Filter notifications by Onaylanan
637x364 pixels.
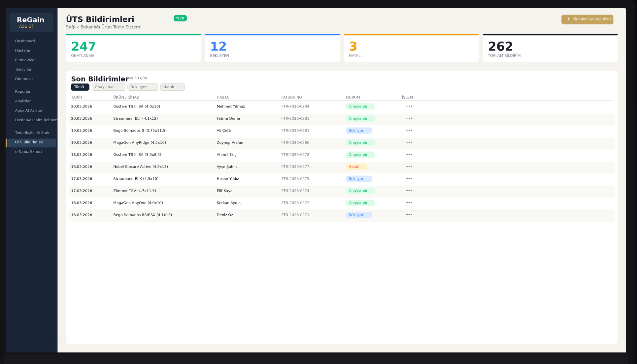click(108, 87)
